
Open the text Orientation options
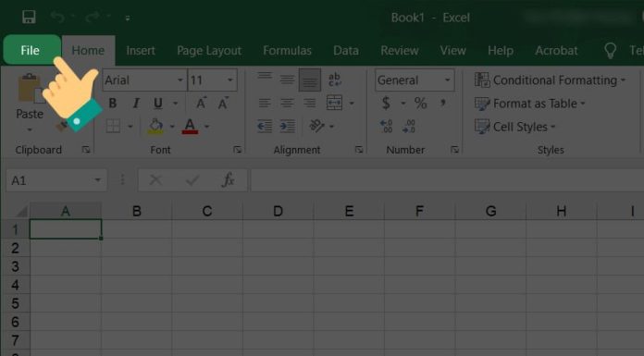(321, 126)
